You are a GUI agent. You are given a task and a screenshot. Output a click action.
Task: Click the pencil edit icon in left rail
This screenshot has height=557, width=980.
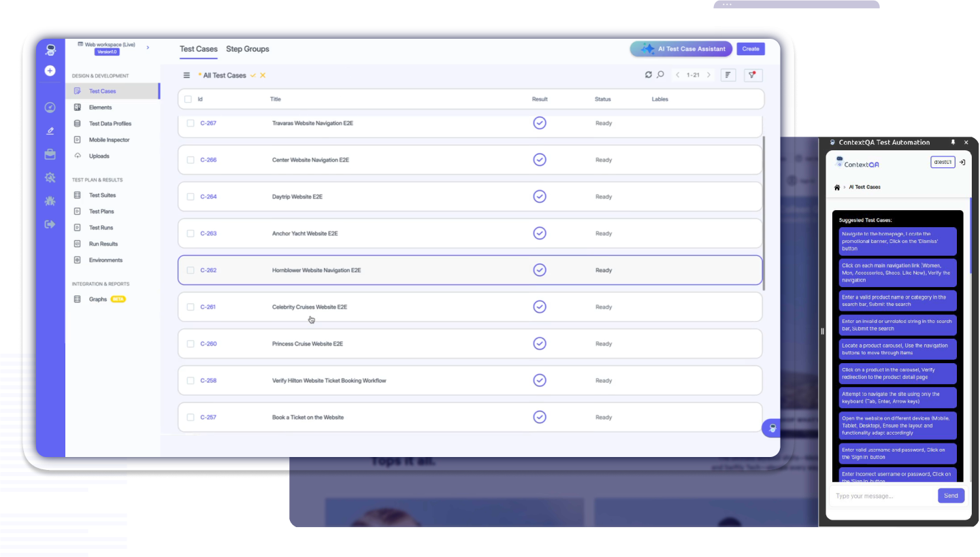click(50, 131)
